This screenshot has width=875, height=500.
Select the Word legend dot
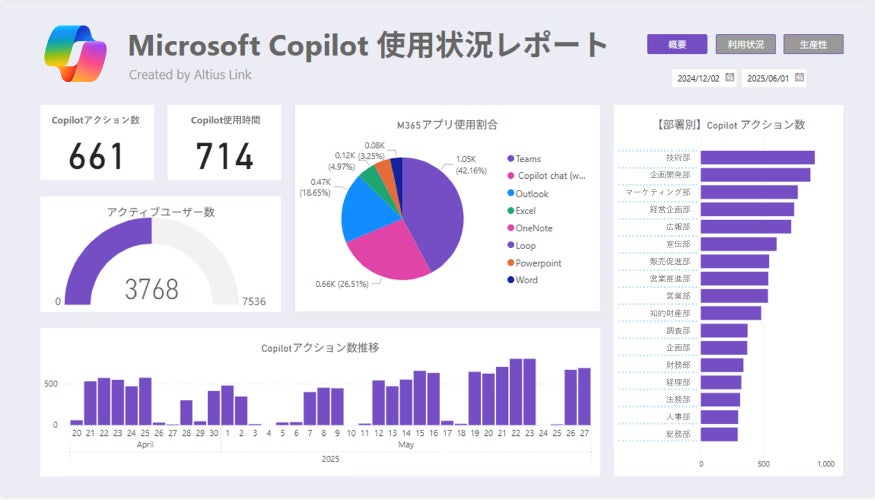[x=510, y=280]
